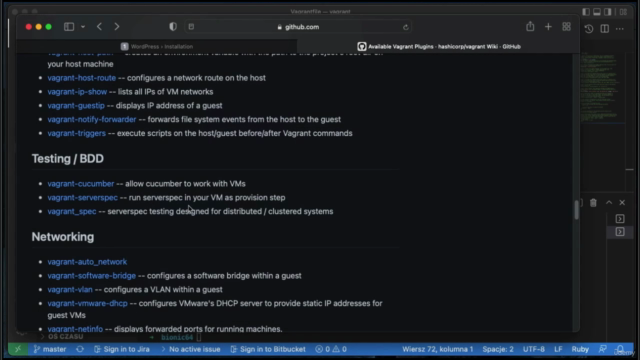Sign in to Jira
This screenshot has height=360, width=640.
(x=122, y=349)
